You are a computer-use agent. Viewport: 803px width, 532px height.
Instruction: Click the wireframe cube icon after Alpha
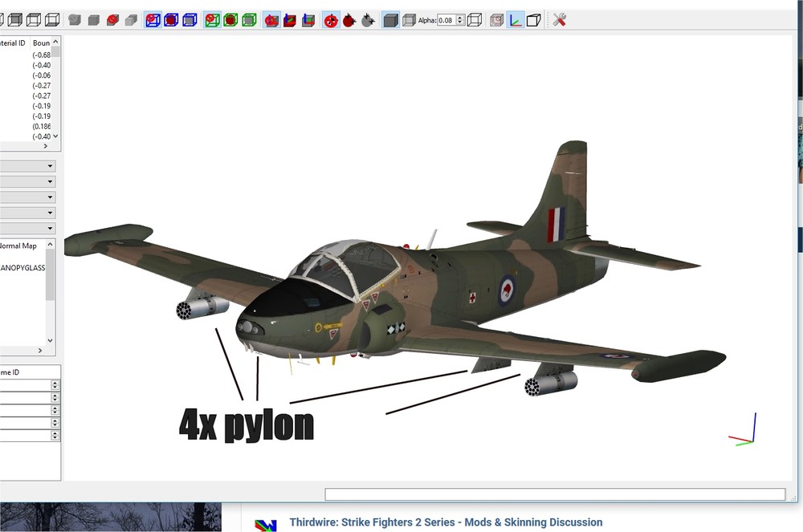[x=475, y=20]
